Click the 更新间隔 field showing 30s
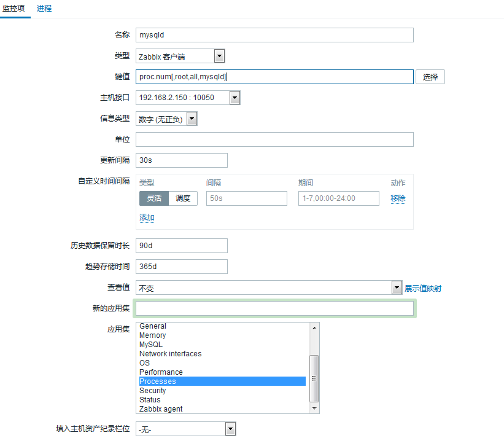Screen dimensions: 504x438 pyautogui.click(x=181, y=160)
